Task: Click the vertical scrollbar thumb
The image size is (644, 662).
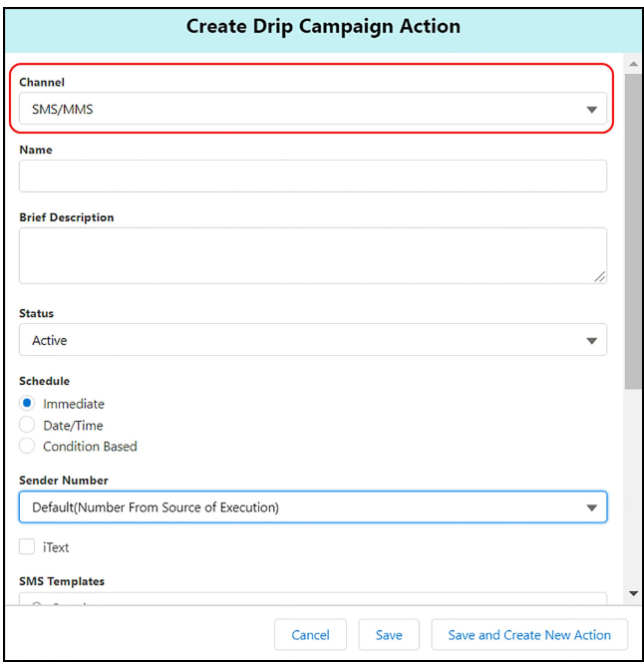Action: 633,229
